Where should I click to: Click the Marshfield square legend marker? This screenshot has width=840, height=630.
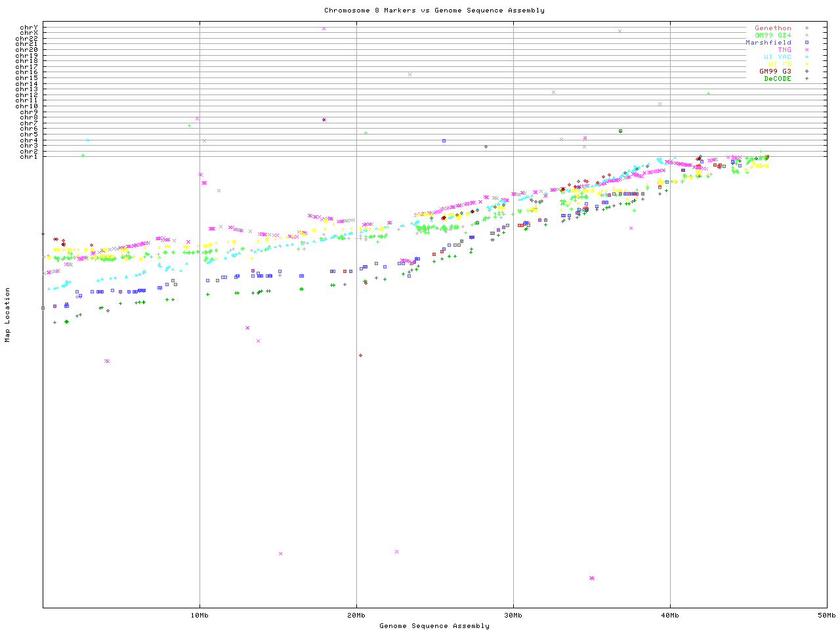pyautogui.click(x=807, y=43)
